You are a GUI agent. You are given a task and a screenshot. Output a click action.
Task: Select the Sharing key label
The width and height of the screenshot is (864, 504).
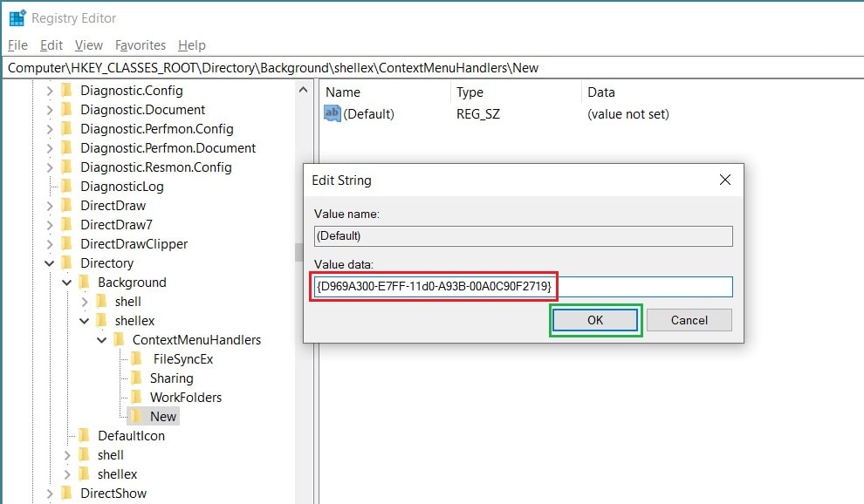coord(171,378)
